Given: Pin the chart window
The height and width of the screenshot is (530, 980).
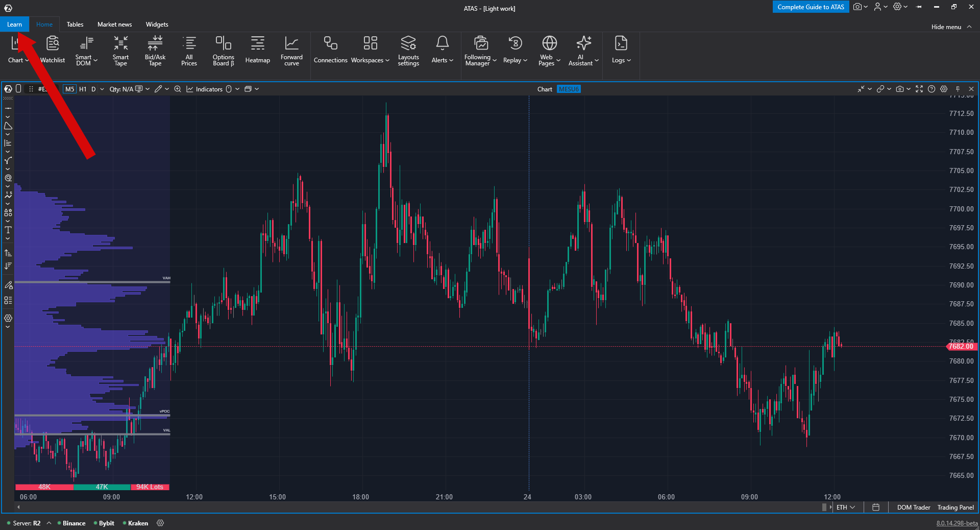Looking at the screenshot, I should point(958,89).
